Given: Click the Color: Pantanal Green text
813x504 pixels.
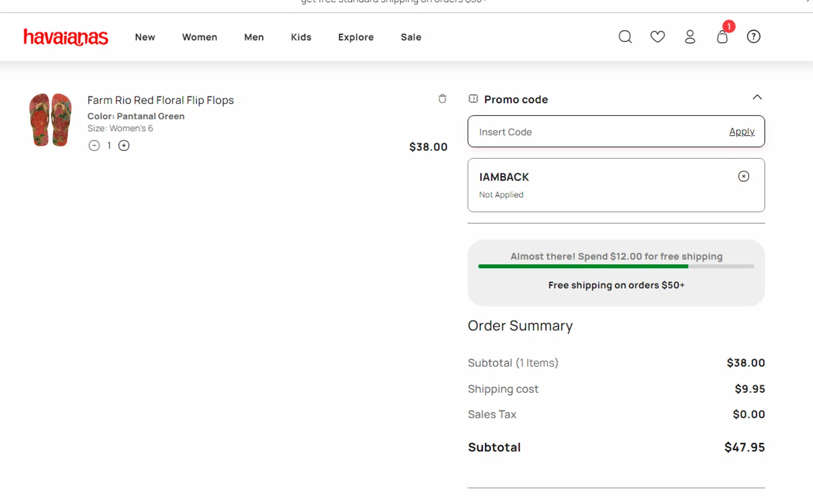Looking at the screenshot, I should (136, 116).
